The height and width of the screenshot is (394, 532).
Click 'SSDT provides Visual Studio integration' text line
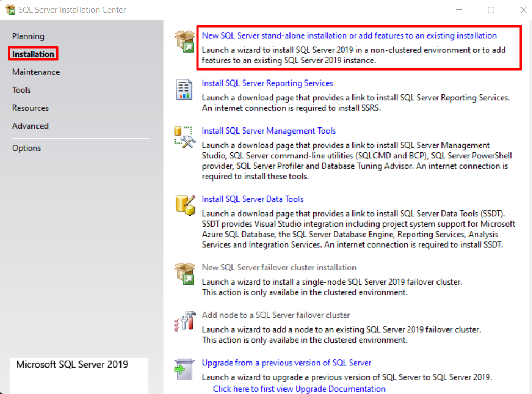tap(359, 224)
